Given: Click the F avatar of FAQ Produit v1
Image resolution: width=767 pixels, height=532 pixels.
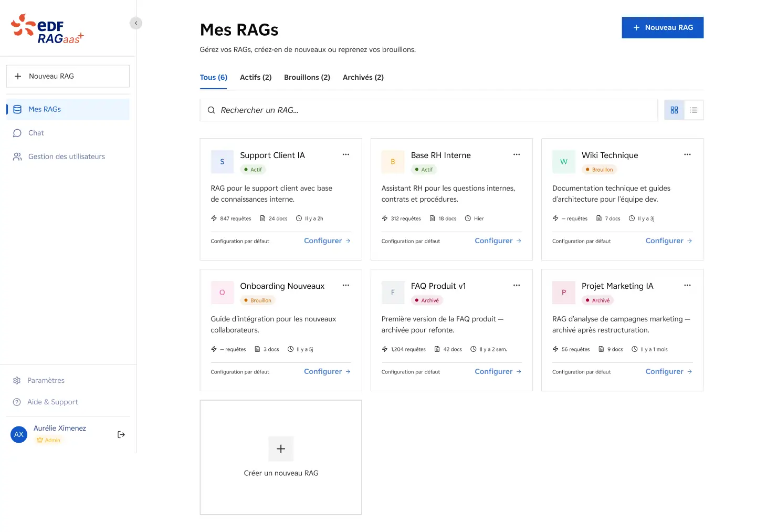Looking at the screenshot, I should [x=393, y=293].
